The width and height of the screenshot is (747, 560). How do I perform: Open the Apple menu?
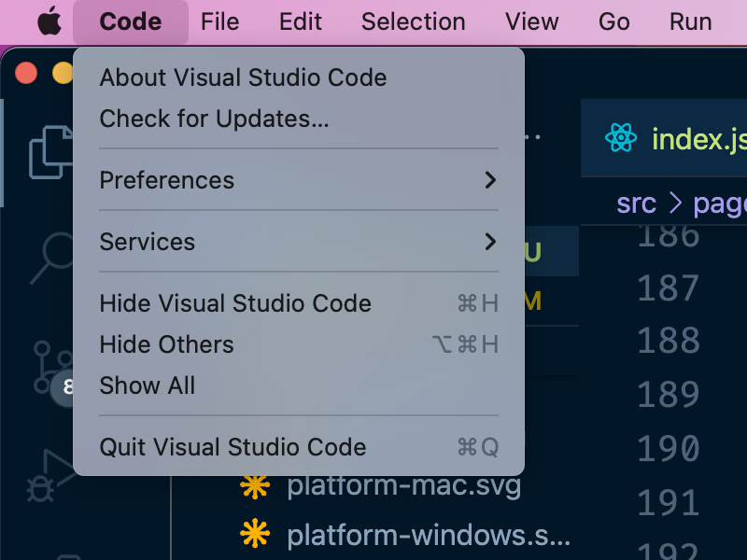[49, 21]
